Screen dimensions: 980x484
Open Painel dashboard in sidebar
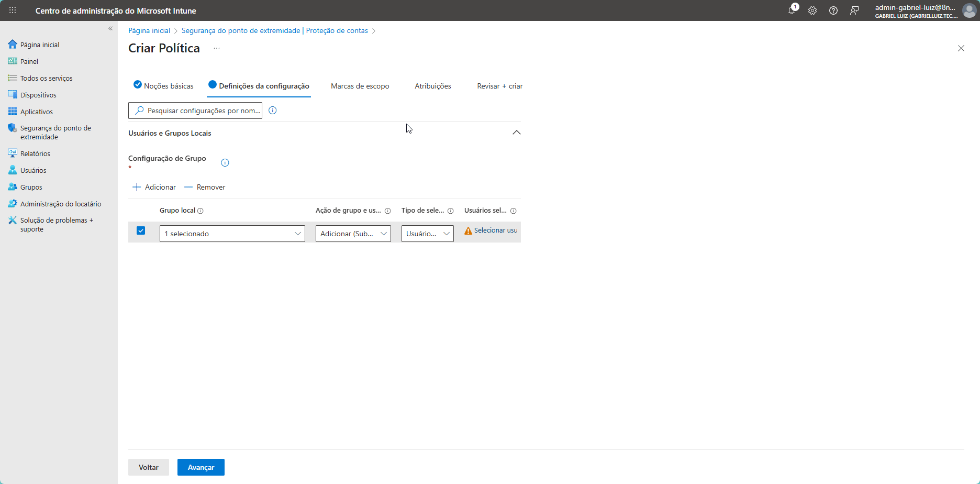tap(29, 61)
